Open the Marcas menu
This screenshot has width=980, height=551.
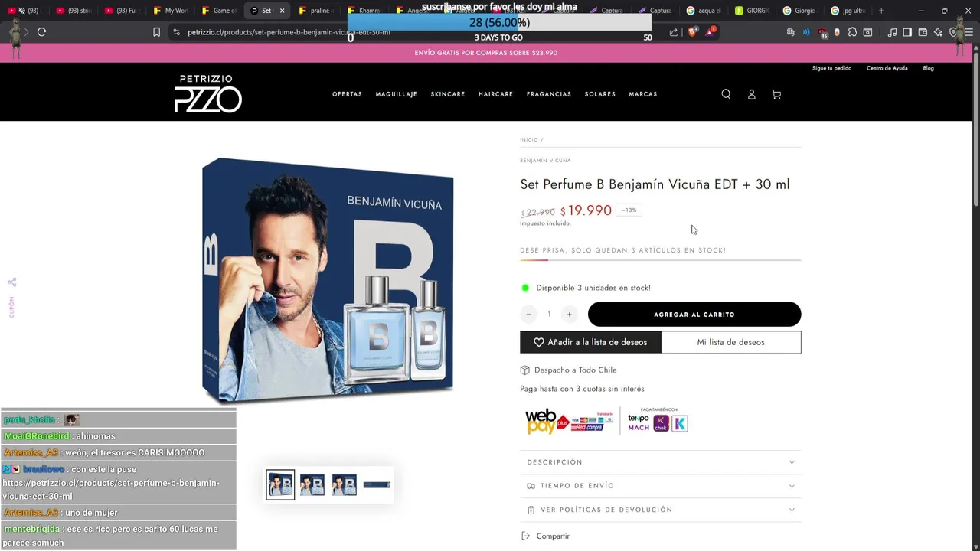pos(643,94)
